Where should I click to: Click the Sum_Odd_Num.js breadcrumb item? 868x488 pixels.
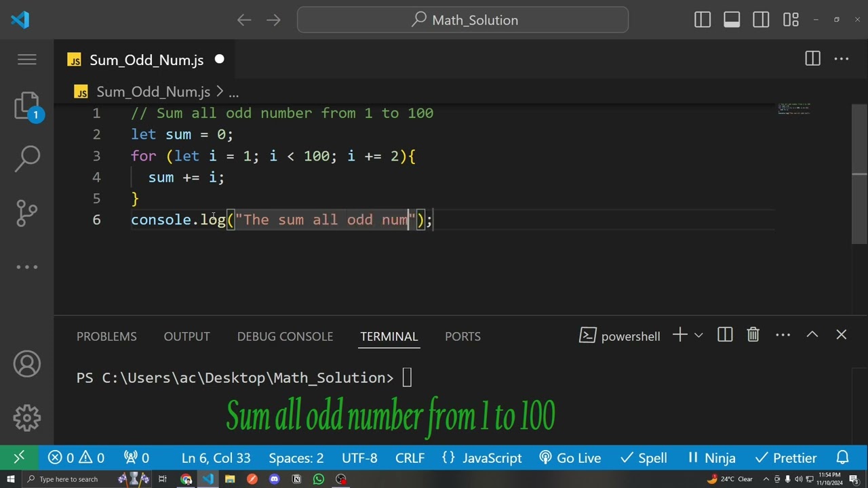153,91
